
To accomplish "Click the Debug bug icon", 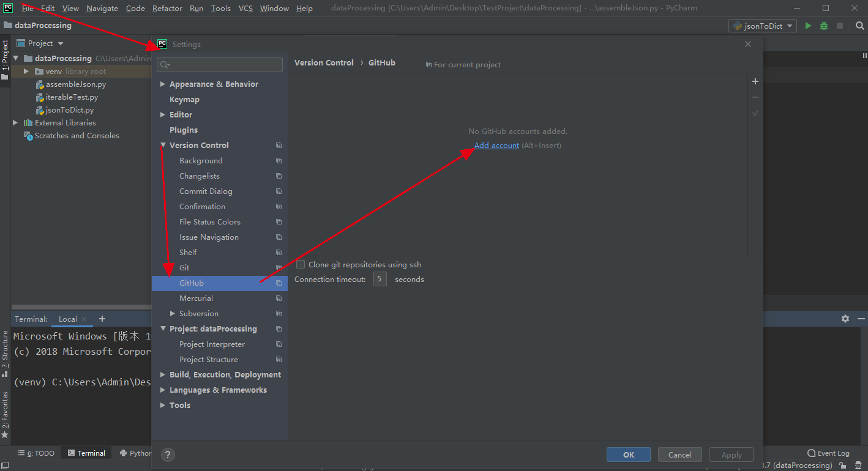I will tap(824, 26).
